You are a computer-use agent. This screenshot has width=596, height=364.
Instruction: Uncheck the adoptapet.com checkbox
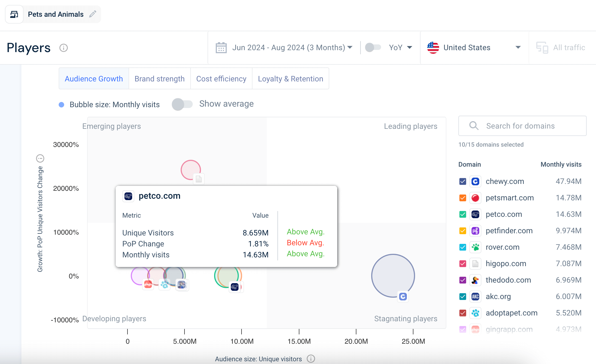tap(463, 313)
